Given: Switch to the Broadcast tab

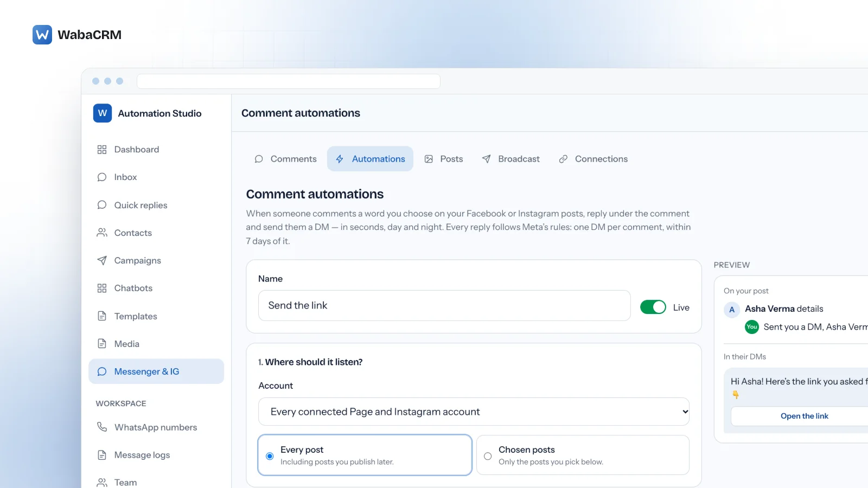Looking at the screenshot, I should point(511,159).
